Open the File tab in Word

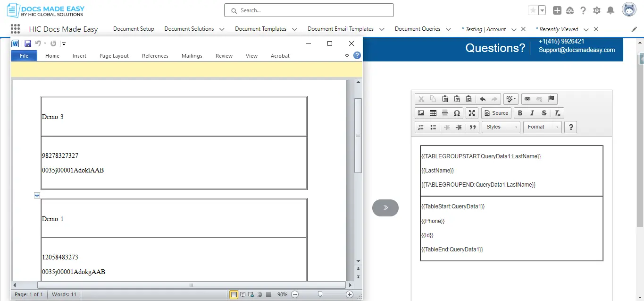24,56
